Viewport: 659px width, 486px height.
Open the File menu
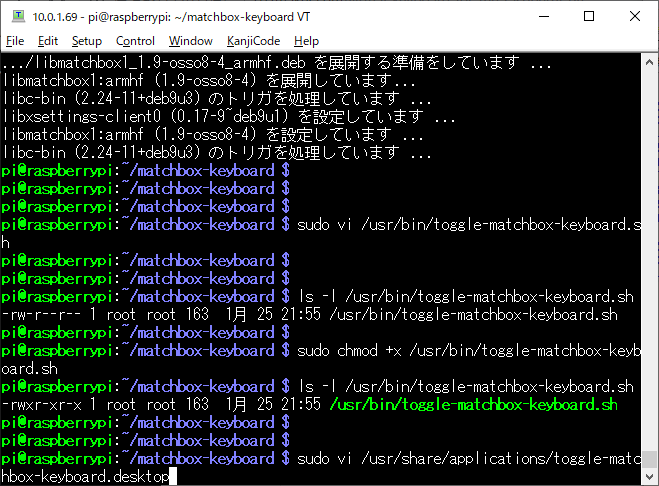tap(15, 41)
